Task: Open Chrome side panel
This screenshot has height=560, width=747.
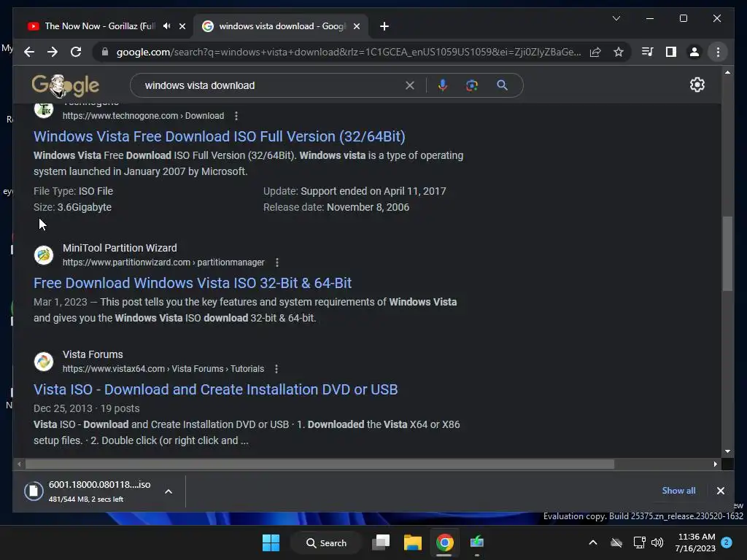Action: click(671, 52)
